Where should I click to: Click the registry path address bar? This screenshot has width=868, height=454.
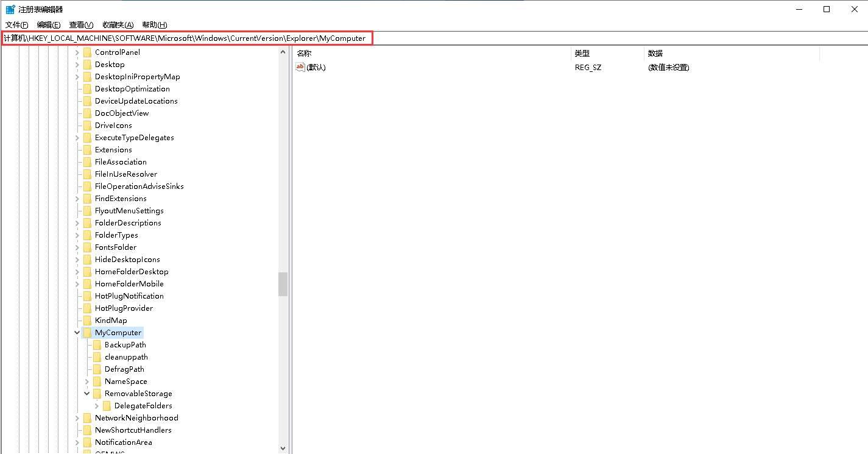point(434,38)
